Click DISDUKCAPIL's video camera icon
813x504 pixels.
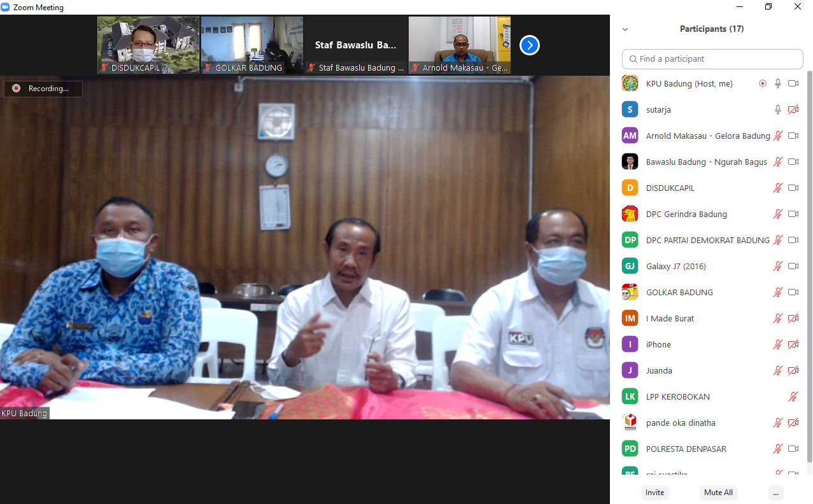click(793, 188)
